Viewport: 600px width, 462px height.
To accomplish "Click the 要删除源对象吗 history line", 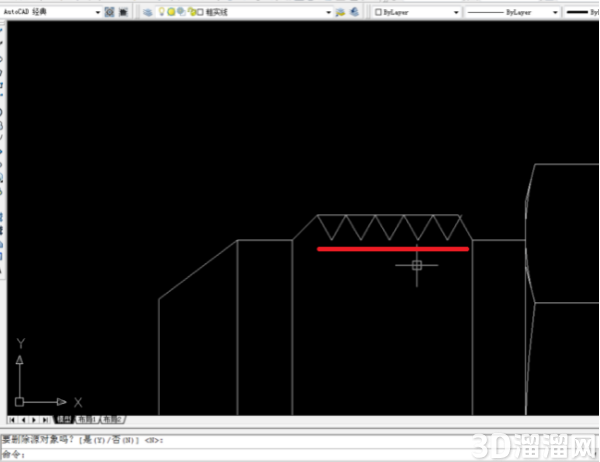I will [83, 440].
